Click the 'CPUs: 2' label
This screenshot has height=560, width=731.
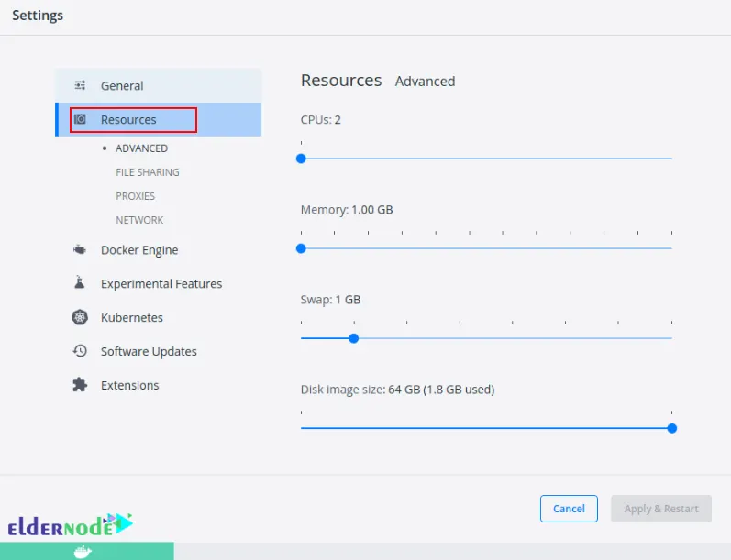pyautogui.click(x=321, y=120)
